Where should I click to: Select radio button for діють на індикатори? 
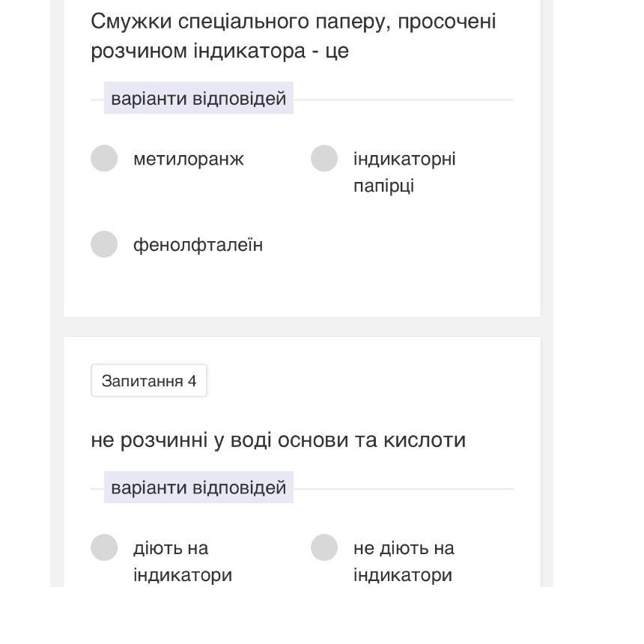click(104, 547)
